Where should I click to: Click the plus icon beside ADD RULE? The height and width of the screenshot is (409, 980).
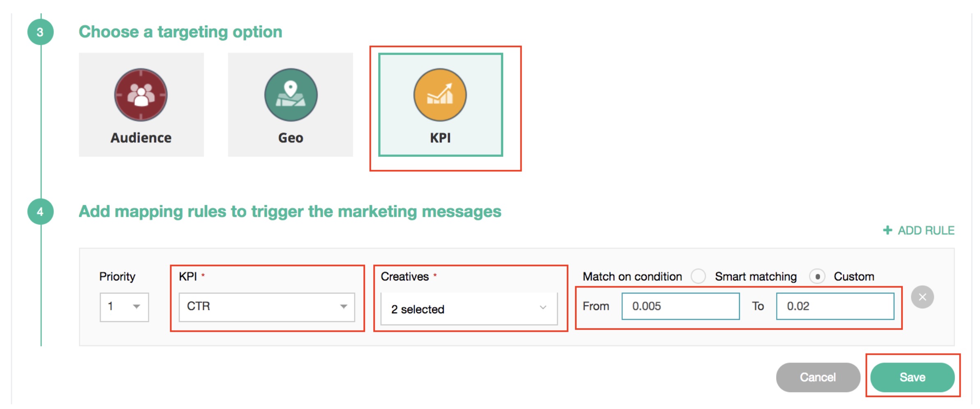point(888,230)
